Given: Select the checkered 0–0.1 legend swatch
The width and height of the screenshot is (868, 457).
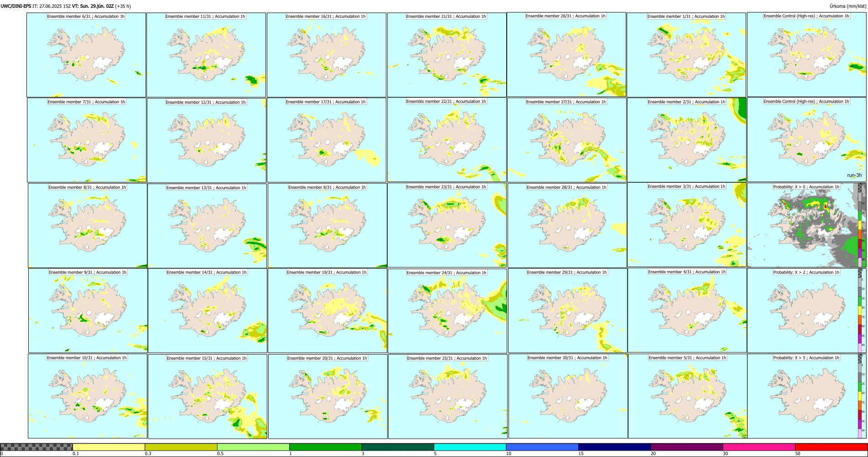Looking at the screenshot, I should click(37, 447).
